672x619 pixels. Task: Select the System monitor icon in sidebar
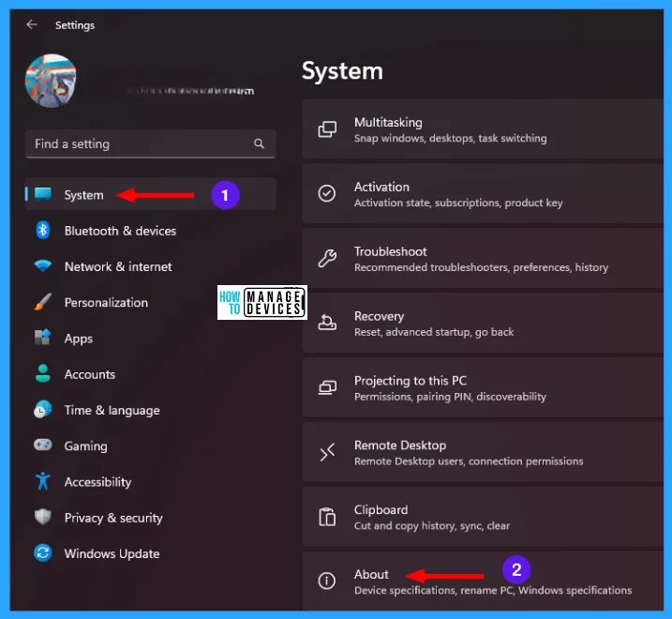tap(43, 194)
